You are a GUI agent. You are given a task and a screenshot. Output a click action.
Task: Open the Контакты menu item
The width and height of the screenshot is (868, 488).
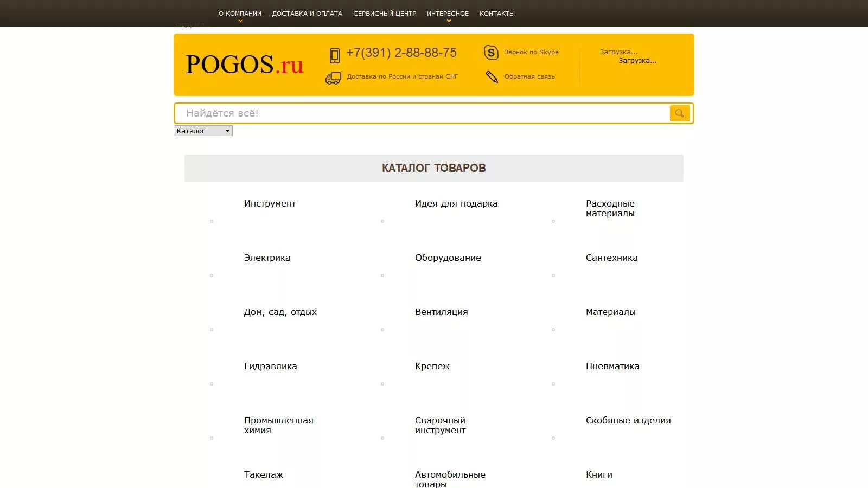point(497,14)
